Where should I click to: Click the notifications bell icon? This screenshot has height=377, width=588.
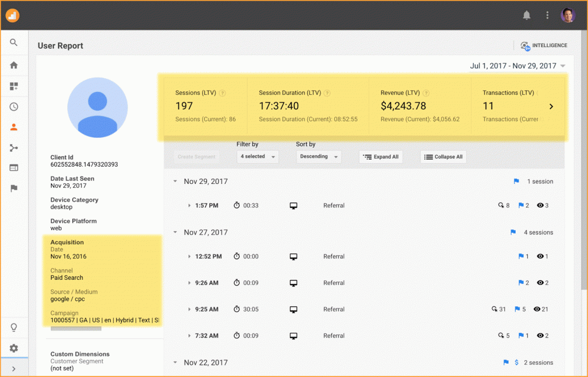[x=527, y=15]
